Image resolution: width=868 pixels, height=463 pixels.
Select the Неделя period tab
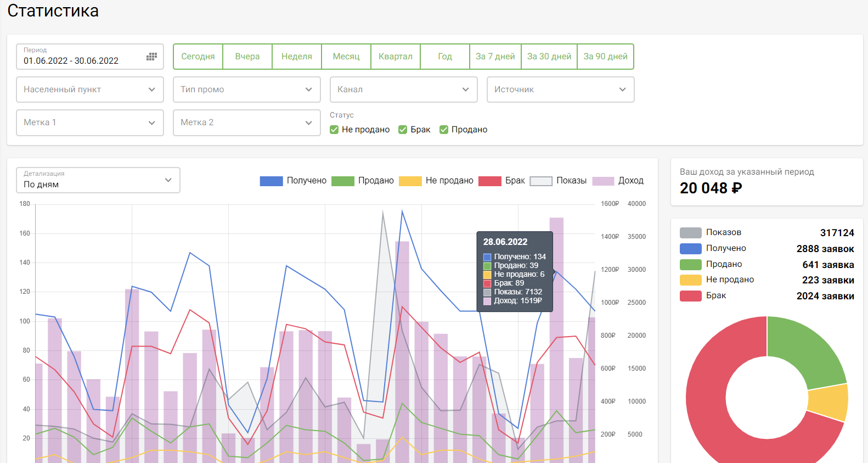tap(297, 57)
